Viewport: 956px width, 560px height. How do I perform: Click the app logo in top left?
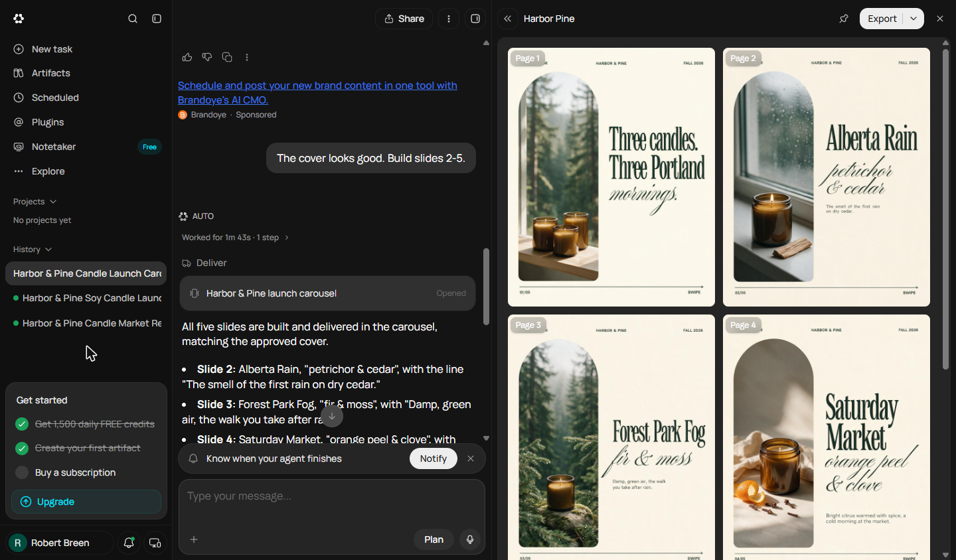click(19, 19)
